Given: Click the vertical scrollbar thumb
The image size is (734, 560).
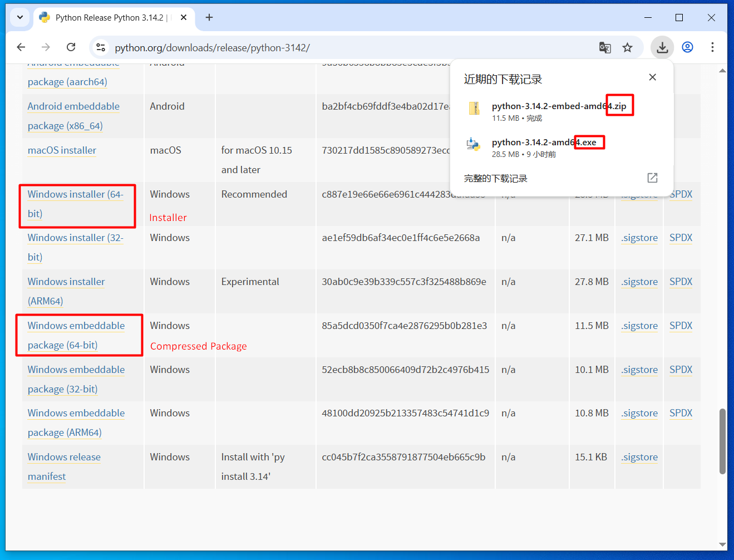Looking at the screenshot, I should point(722,441).
